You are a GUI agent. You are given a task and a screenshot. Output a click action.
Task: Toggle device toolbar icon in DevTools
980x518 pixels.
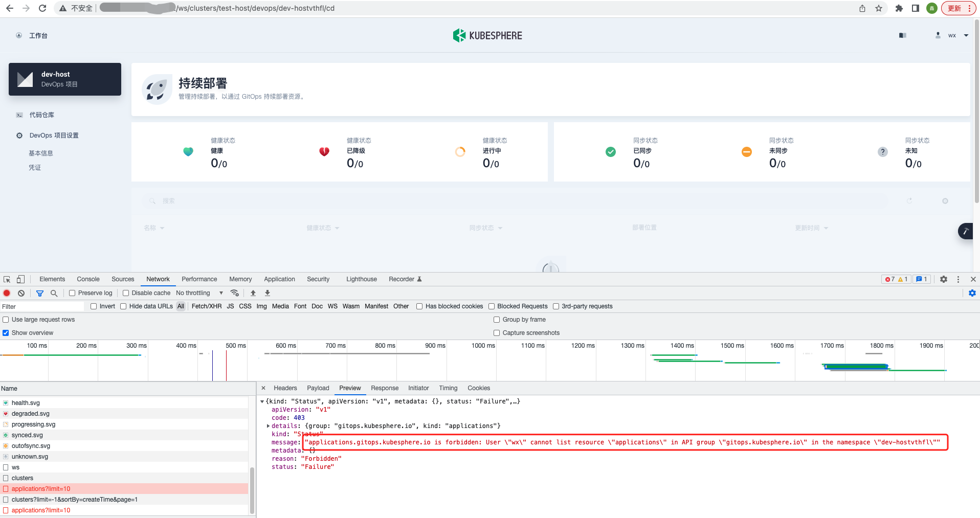pos(20,279)
